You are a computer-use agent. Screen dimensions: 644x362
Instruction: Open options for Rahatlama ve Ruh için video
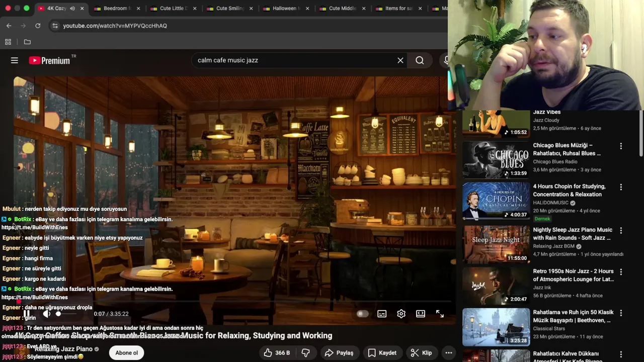pos(621,313)
